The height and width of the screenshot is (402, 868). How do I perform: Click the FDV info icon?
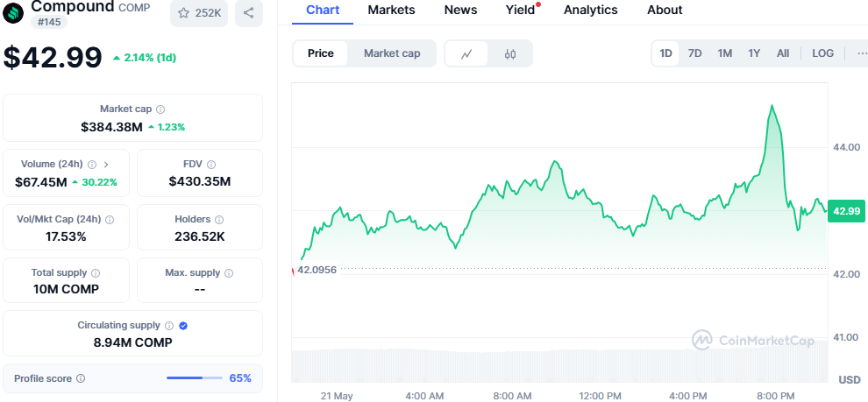point(211,164)
